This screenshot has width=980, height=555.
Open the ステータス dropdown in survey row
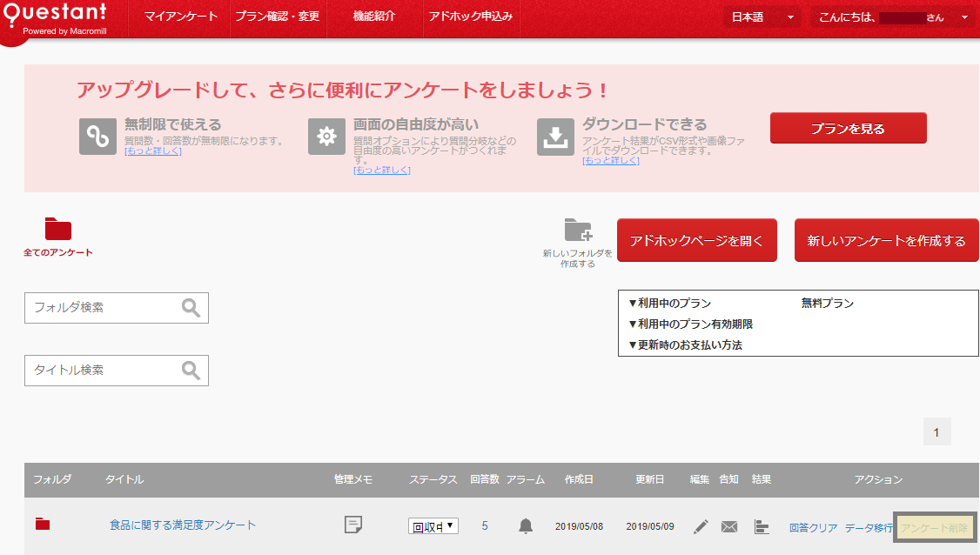coord(433,526)
